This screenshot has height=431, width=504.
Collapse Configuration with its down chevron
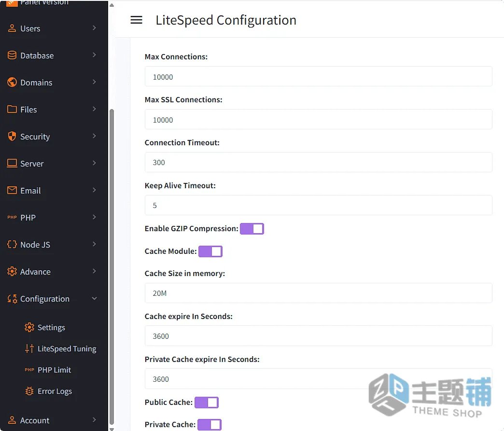[94, 298]
